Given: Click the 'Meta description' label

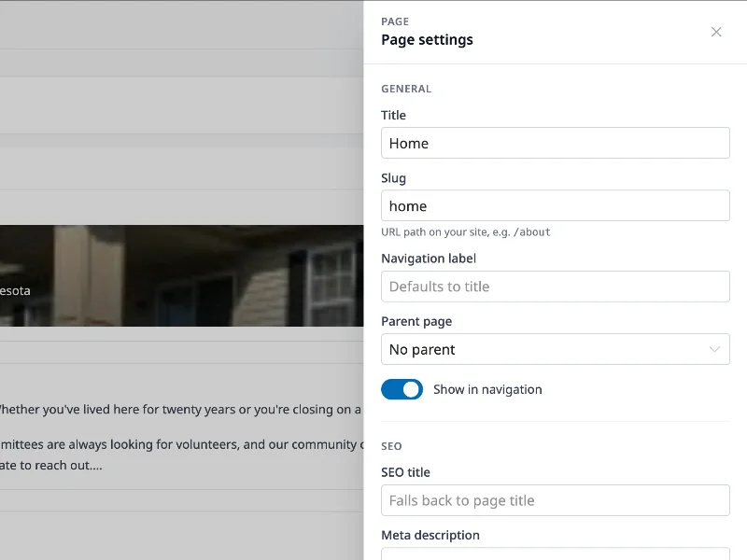Looking at the screenshot, I should pyautogui.click(x=430, y=535).
